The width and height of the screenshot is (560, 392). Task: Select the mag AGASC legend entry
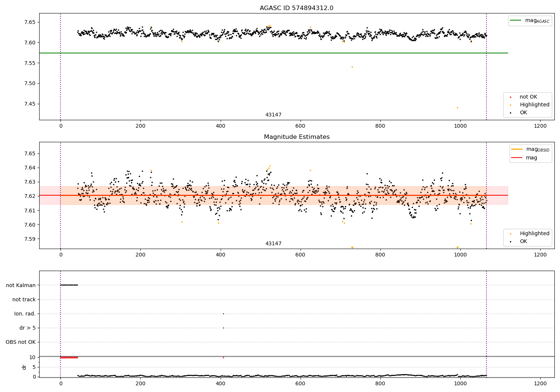pyautogui.click(x=530, y=21)
